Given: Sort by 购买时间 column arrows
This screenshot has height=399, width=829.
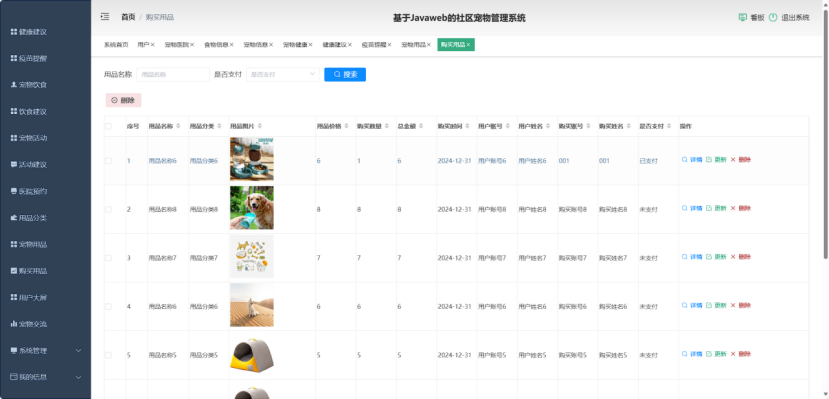Looking at the screenshot, I should (468, 126).
